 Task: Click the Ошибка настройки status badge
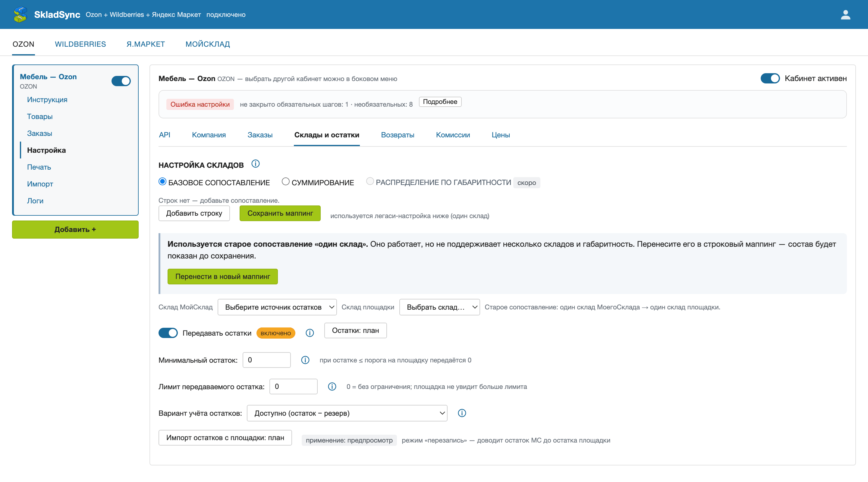point(200,105)
